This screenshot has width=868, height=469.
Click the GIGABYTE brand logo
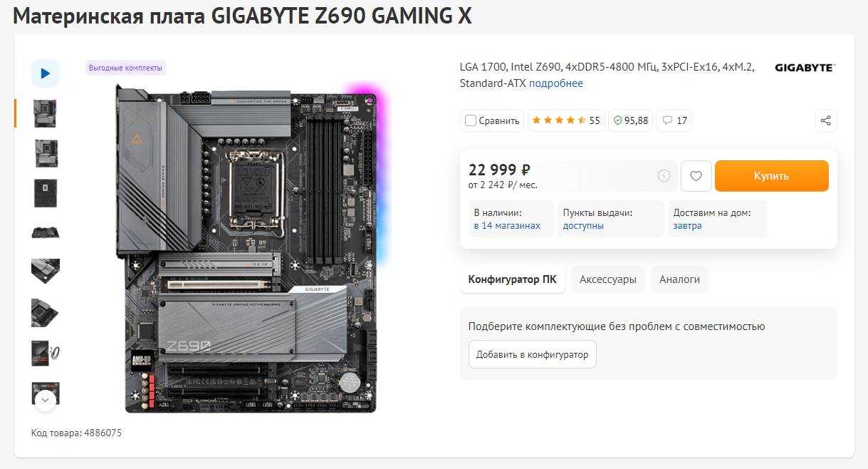[x=805, y=68]
